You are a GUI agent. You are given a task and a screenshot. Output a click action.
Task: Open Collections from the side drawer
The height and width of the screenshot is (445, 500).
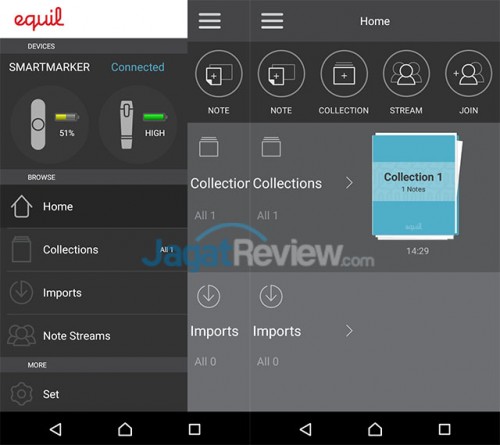tap(94, 249)
